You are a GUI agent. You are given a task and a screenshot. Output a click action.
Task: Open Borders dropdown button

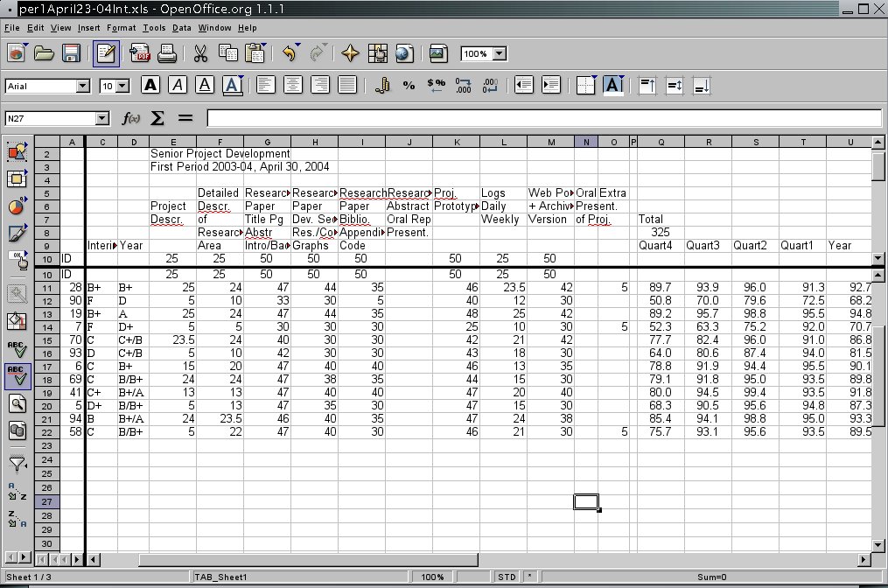[586, 86]
